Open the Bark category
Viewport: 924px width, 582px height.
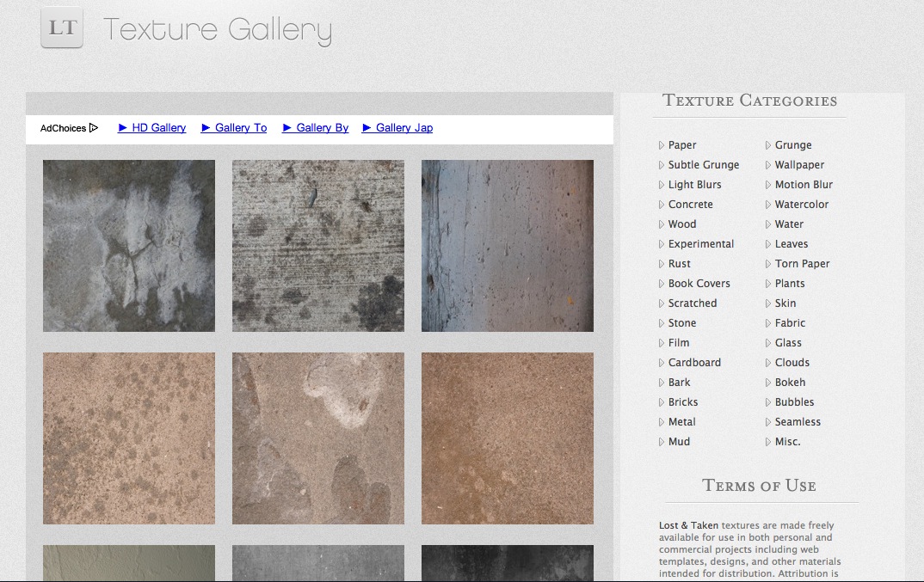[679, 383]
